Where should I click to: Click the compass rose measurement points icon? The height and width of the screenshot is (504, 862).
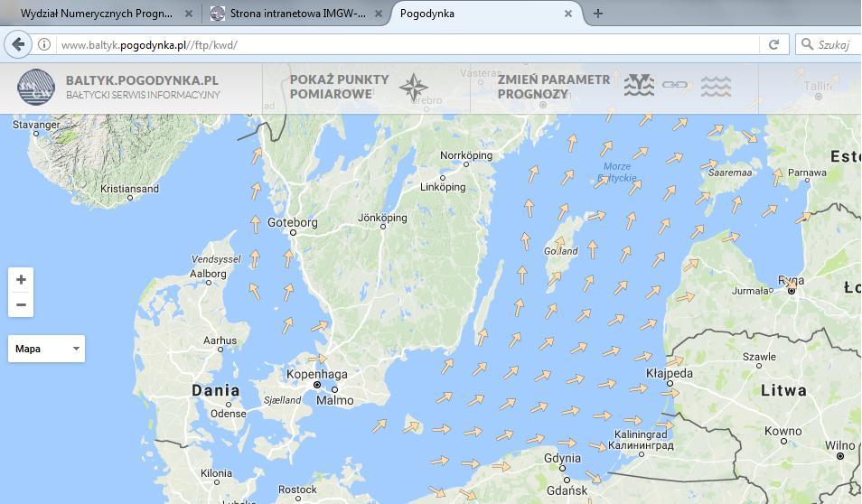pyautogui.click(x=414, y=88)
